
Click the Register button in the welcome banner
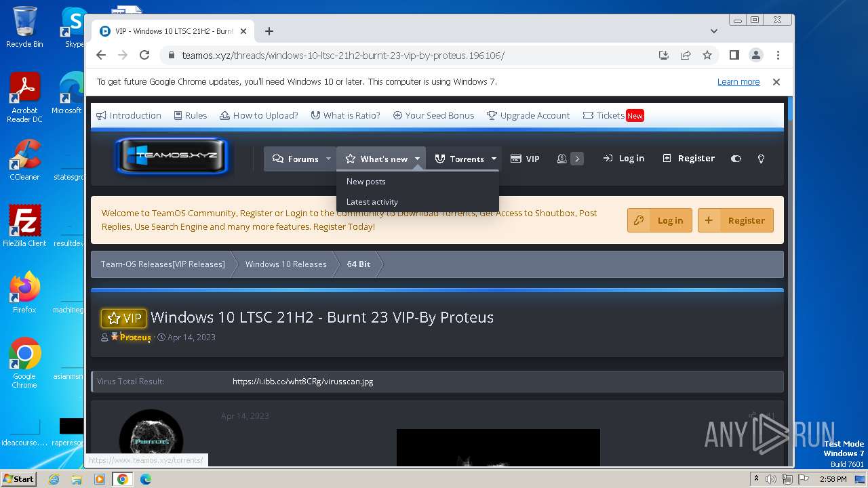[x=736, y=220]
